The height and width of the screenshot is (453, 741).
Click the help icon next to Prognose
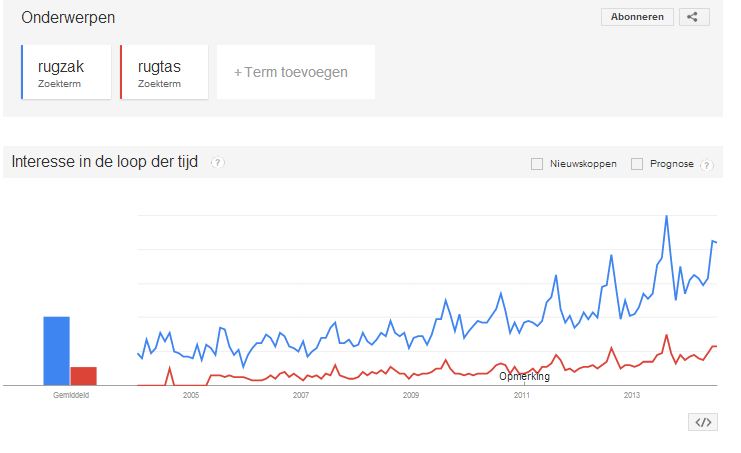[x=707, y=164]
